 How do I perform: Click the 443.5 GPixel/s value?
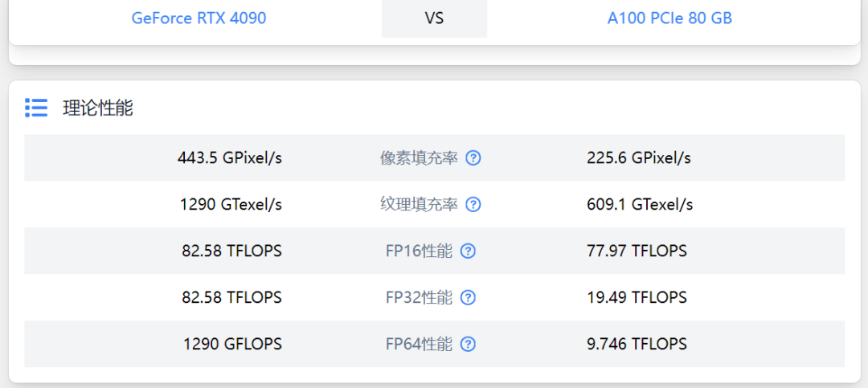[x=230, y=158]
